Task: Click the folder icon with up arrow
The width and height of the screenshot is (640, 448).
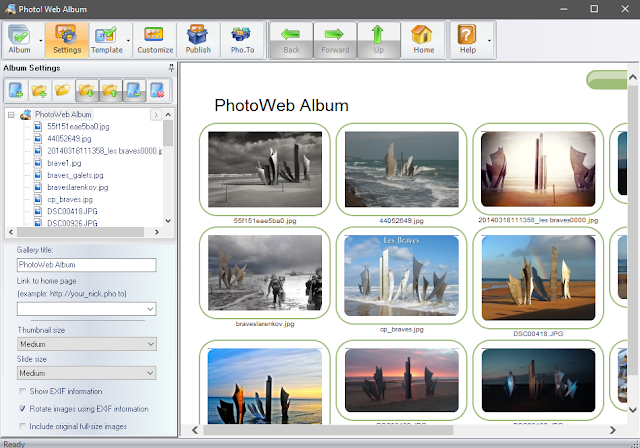Action: pyautogui.click(x=110, y=90)
